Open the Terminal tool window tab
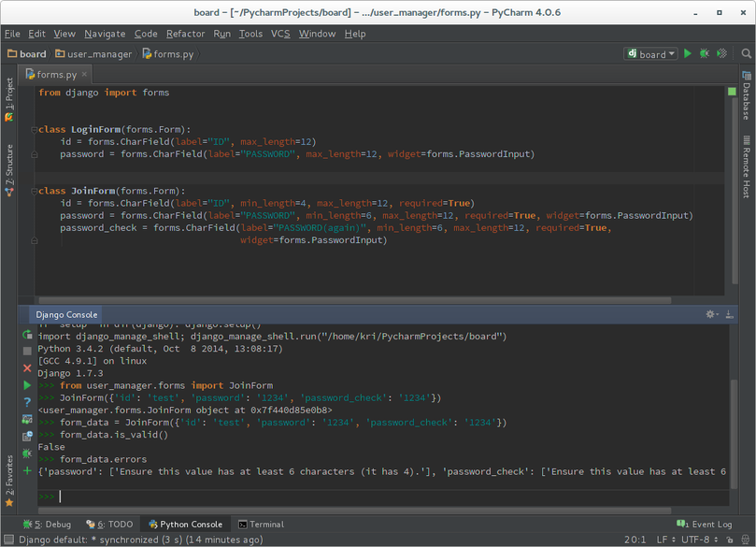The image size is (756, 547). [x=262, y=525]
